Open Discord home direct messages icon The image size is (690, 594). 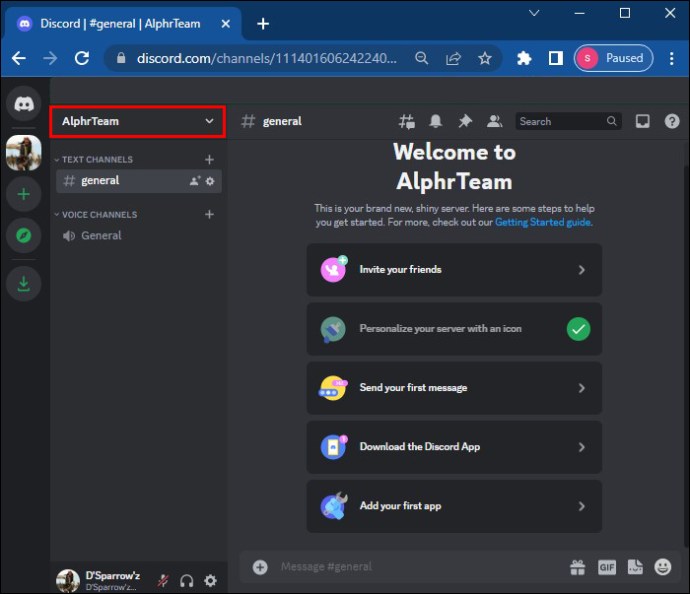click(x=24, y=103)
